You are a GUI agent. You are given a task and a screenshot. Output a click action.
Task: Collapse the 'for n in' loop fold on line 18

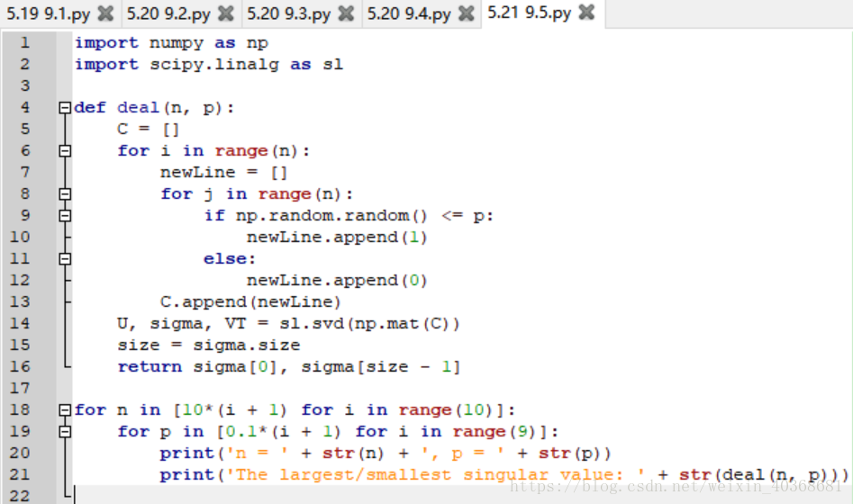point(65,409)
